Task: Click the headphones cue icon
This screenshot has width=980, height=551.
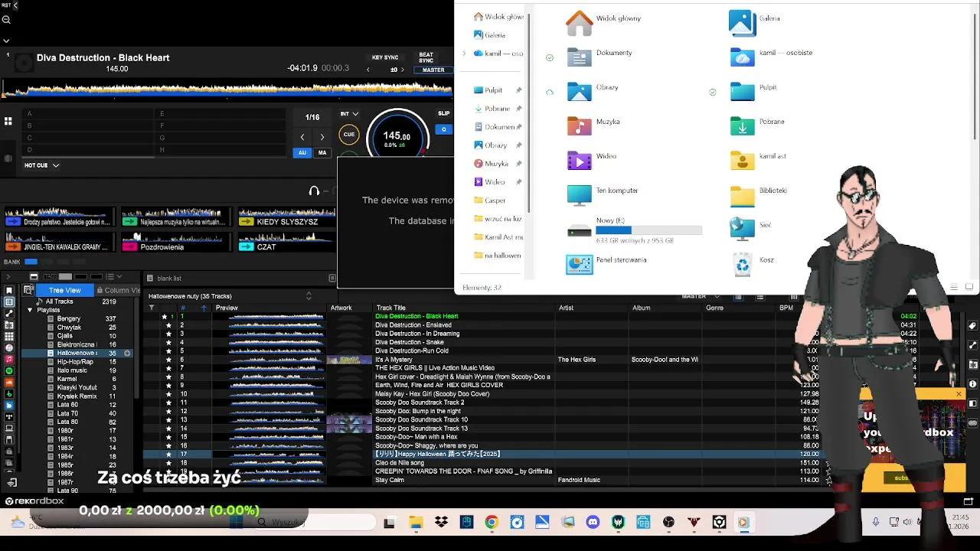Action: tap(314, 191)
